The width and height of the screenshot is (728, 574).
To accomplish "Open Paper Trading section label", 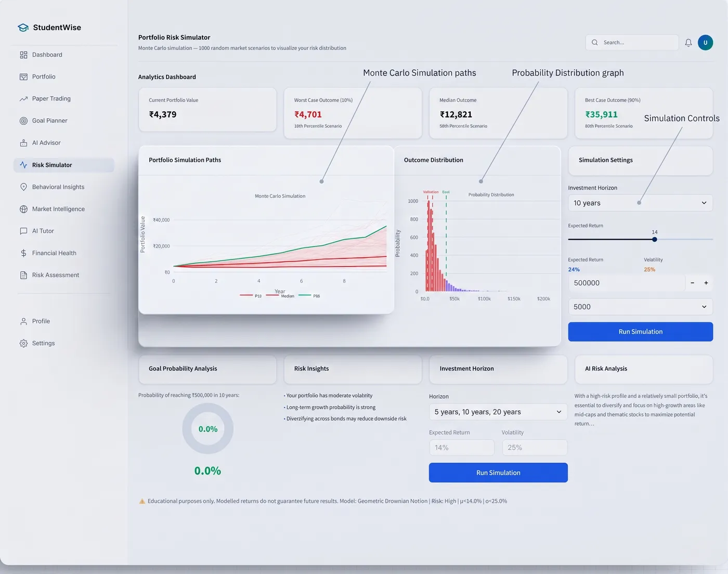I will coord(51,99).
